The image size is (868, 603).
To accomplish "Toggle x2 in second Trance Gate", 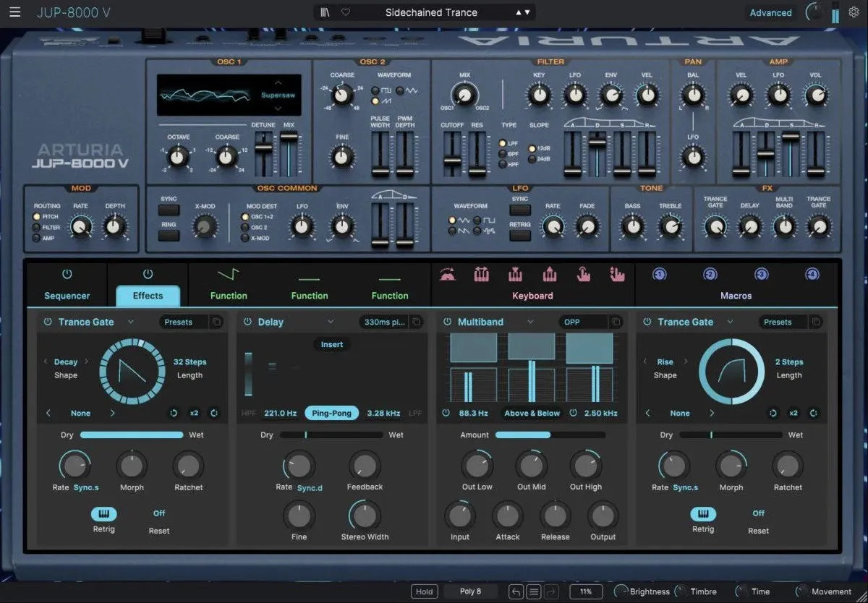I will [x=793, y=413].
